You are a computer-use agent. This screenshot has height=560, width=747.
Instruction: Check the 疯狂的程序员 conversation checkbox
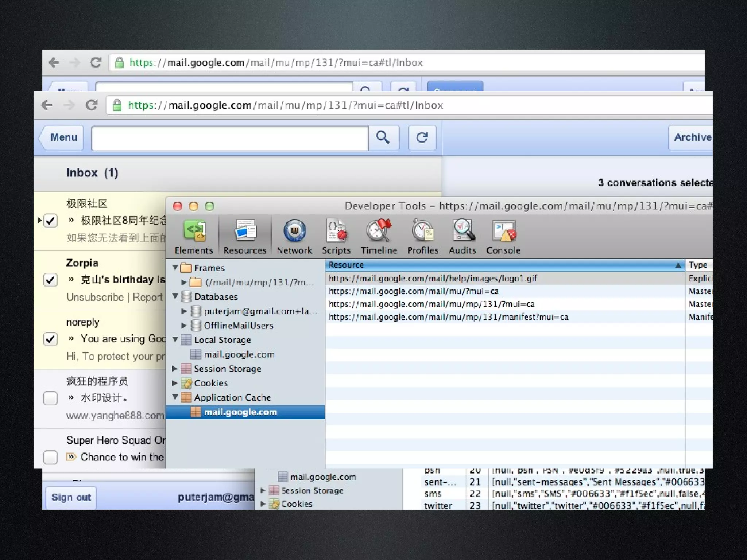pyautogui.click(x=50, y=398)
